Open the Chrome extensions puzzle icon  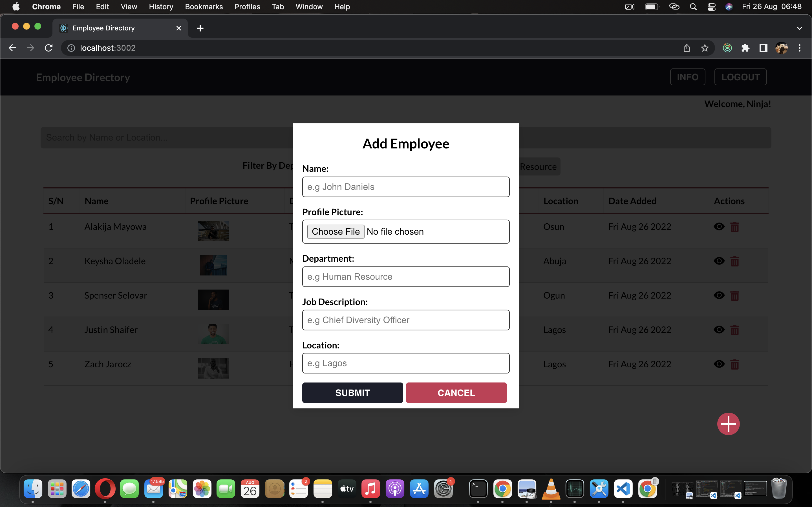[745, 48]
